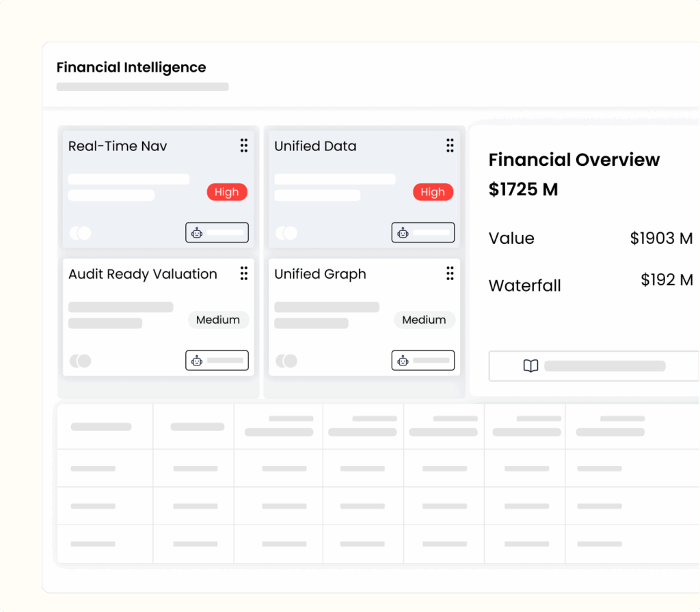Click the High badge on Unified Data

[x=432, y=192]
